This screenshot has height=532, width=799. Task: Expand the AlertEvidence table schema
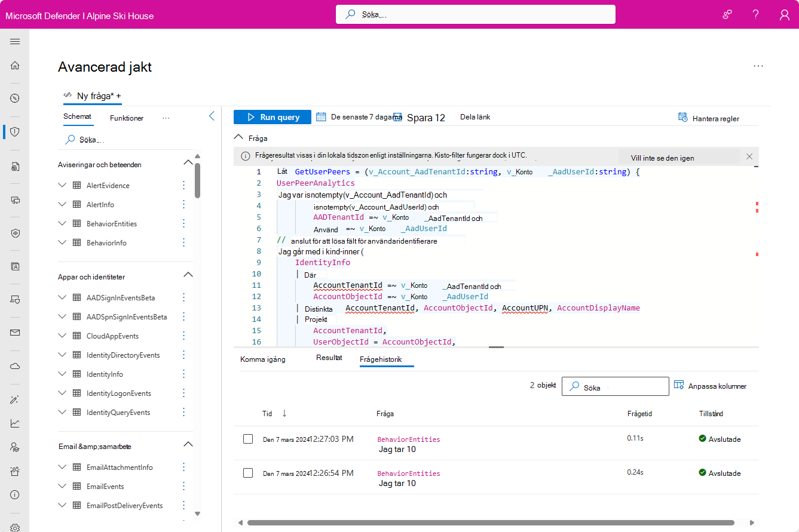click(x=63, y=185)
